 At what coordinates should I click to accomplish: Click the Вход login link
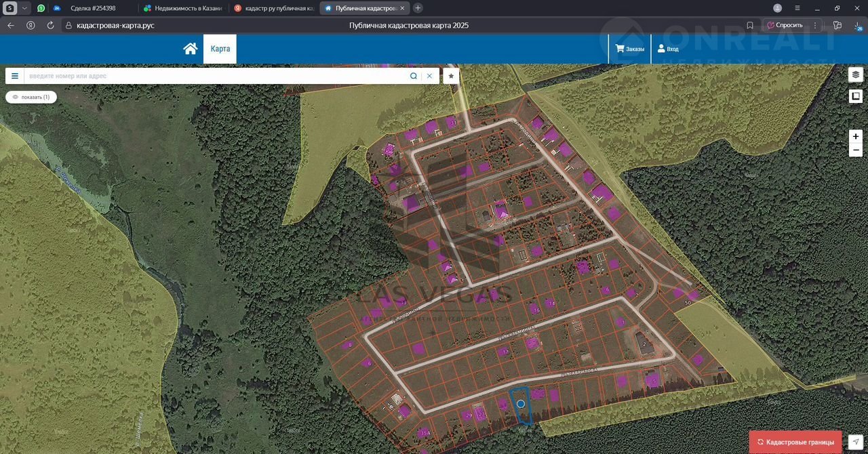click(x=667, y=49)
